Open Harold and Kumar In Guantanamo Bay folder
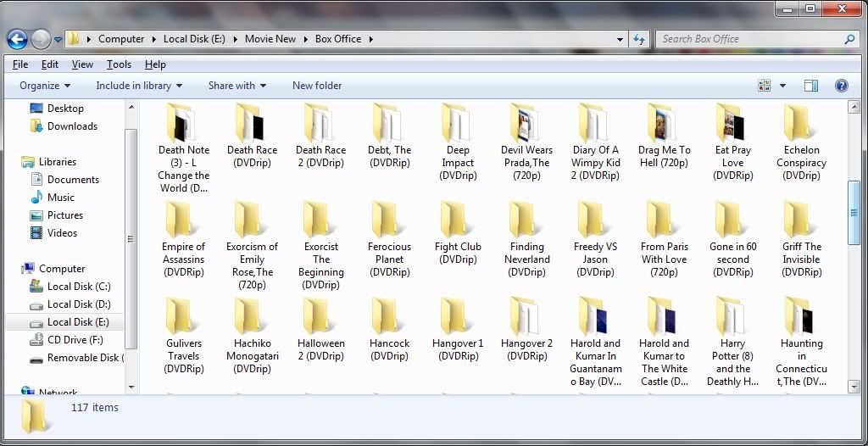The height and width of the screenshot is (446, 868). [x=596, y=342]
